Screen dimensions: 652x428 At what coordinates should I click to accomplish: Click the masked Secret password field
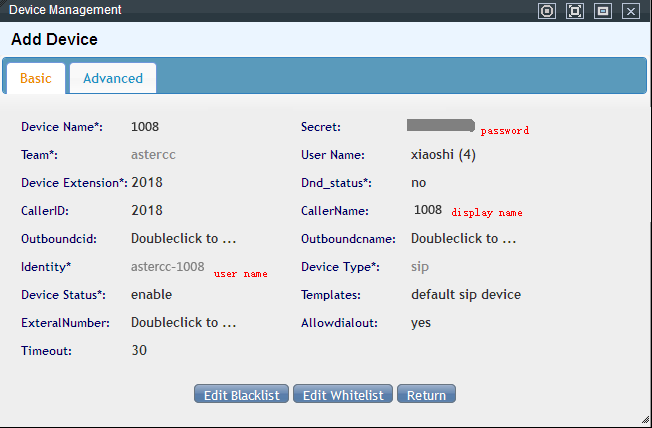pyautogui.click(x=440, y=126)
